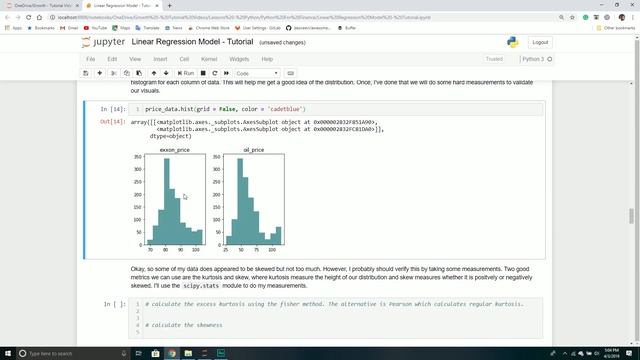Paste cells below icon in toolbar
Image resolution: width=640 pixels, height=360 pixels.
[139, 73]
